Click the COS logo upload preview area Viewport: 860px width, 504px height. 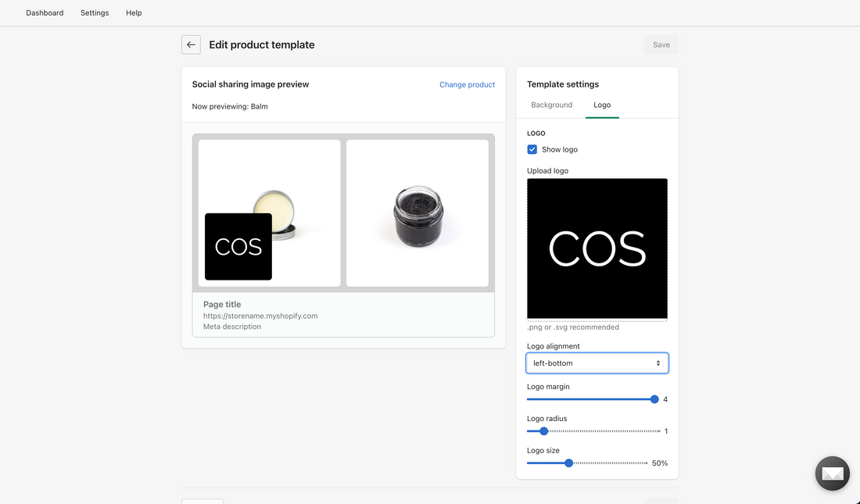(x=597, y=248)
